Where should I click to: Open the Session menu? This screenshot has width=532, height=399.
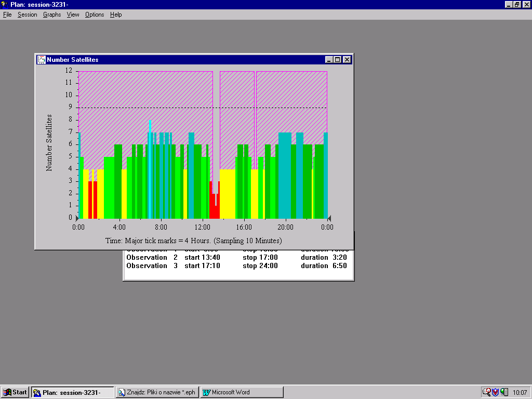[x=27, y=15]
